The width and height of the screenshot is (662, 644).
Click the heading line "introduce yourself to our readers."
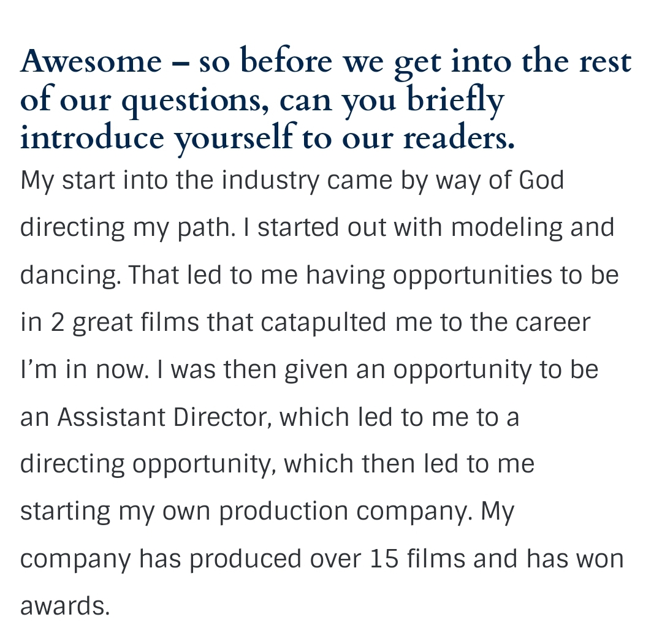(267, 137)
